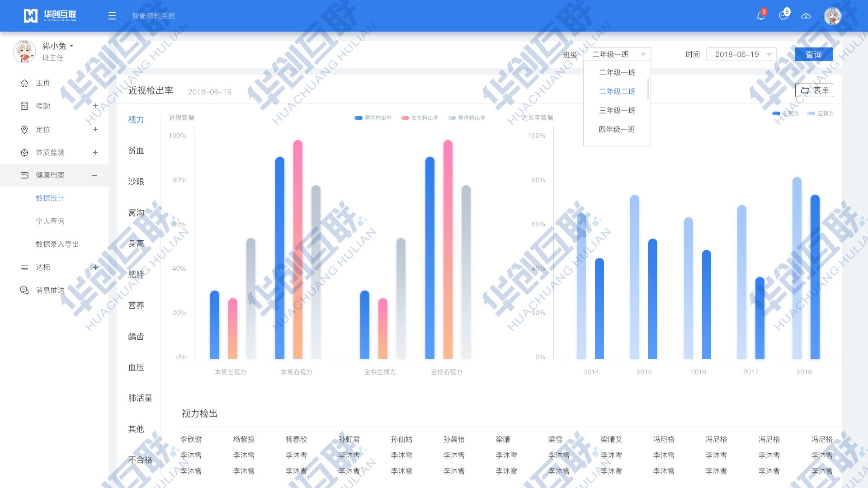Toggle the hamburger menu icon
868x488 pixels.
[x=112, y=16]
